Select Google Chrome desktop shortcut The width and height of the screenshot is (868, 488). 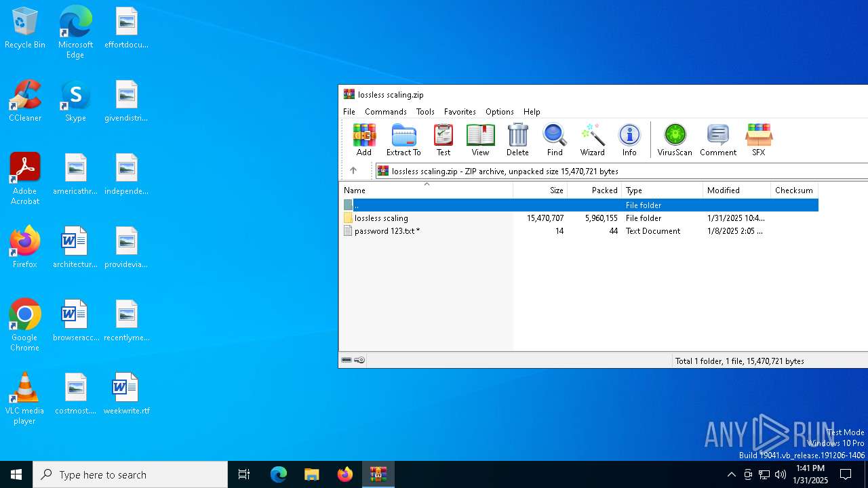pos(25,325)
